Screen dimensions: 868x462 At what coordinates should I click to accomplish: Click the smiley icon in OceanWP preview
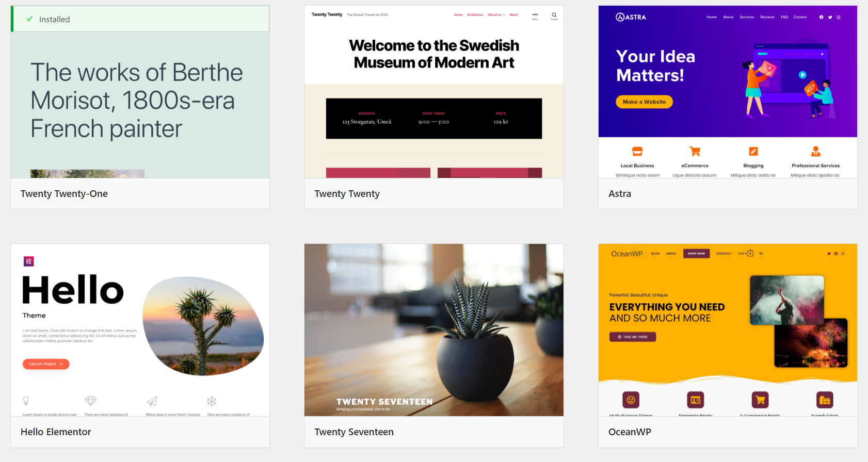[631, 400]
